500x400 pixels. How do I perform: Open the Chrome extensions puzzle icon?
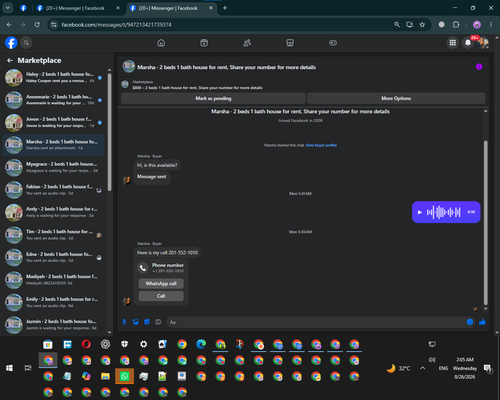(456, 25)
